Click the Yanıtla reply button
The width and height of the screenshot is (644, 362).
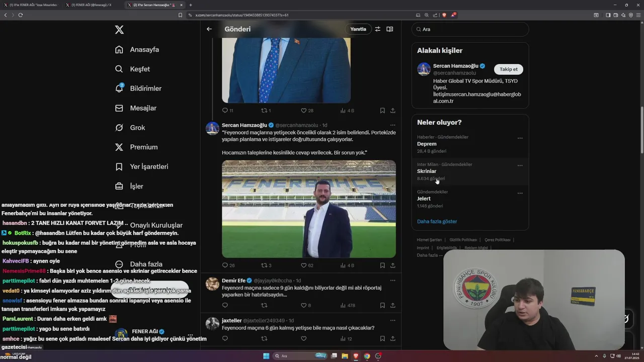[358, 29]
